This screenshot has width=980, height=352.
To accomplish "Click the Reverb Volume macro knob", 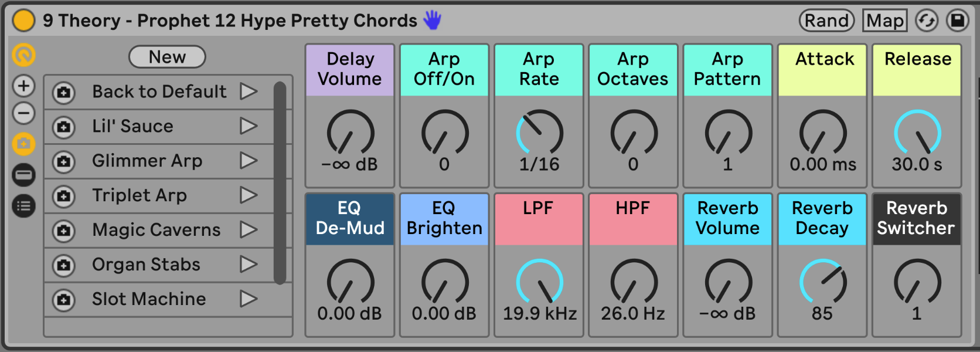I will 728,282.
